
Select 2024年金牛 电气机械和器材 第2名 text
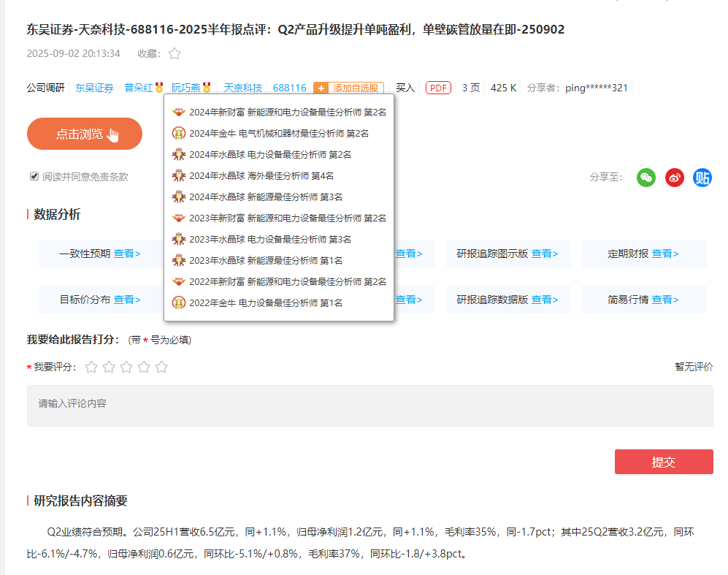pyautogui.click(x=279, y=133)
